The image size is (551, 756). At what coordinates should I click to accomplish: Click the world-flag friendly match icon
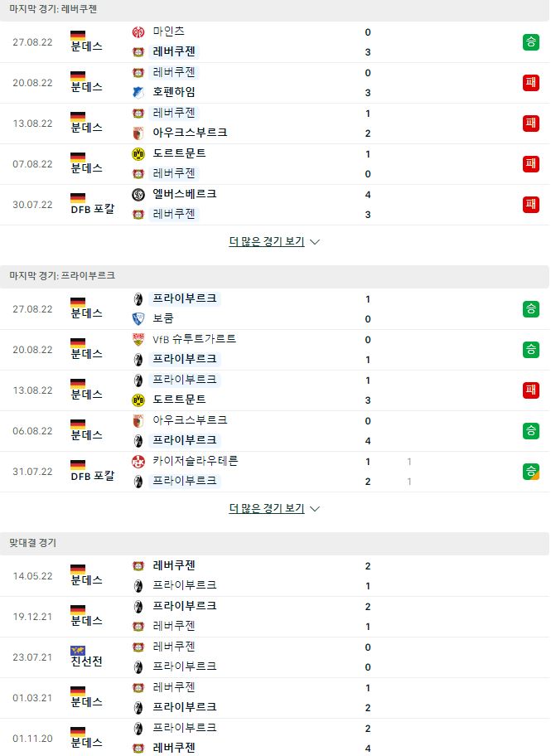[x=78, y=651]
